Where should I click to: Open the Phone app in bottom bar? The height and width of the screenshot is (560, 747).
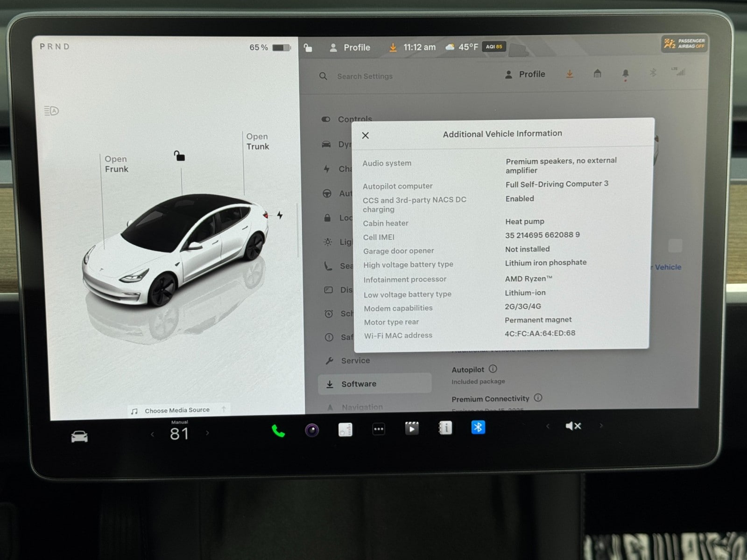[x=278, y=430]
